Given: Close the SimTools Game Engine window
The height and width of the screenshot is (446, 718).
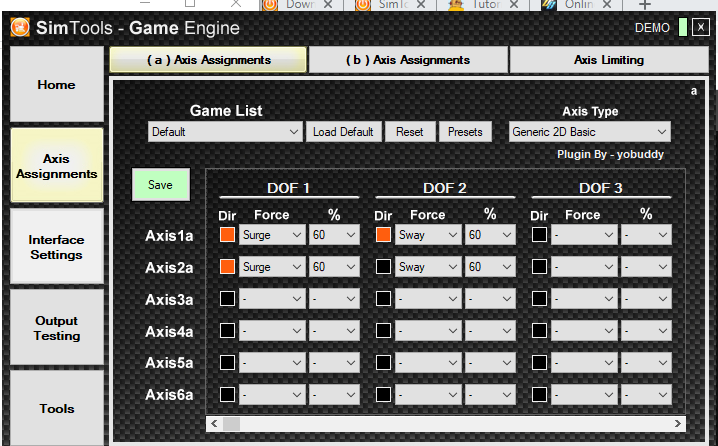Looking at the screenshot, I should [701, 27].
